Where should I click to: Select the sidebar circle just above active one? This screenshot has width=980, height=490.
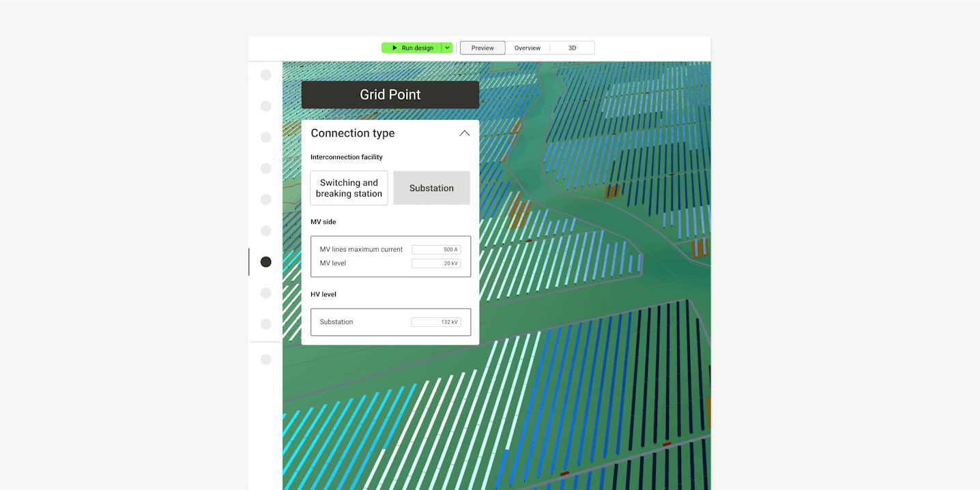click(x=266, y=231)
